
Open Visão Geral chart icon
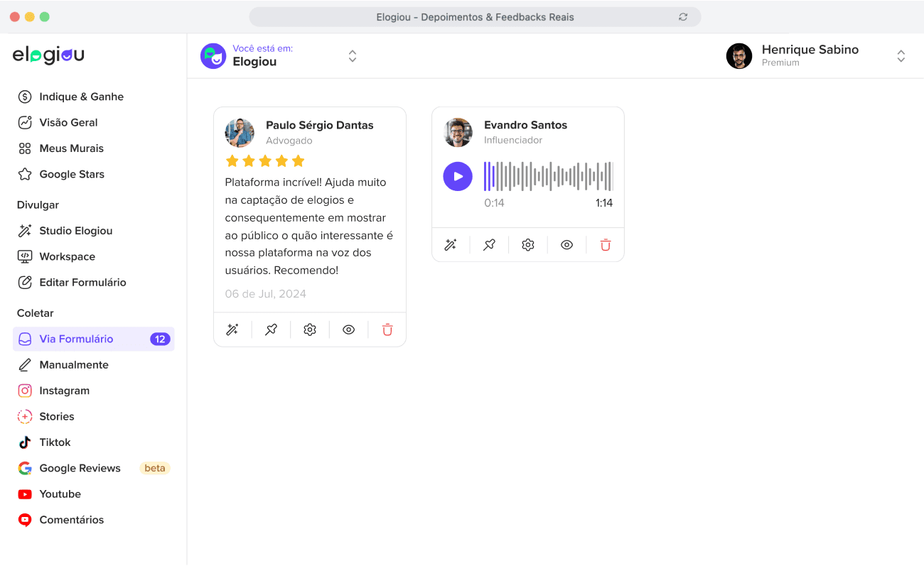[25, 122]
